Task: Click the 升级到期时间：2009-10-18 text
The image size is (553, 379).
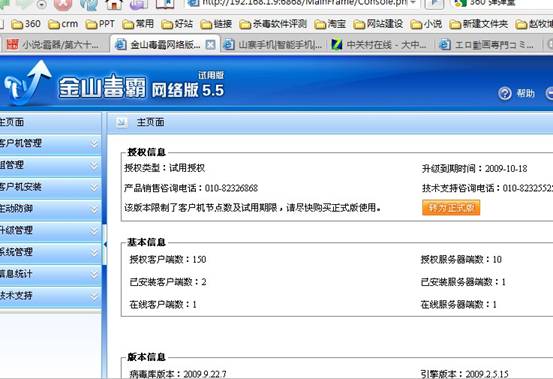Action: click(x=475, y=169)
